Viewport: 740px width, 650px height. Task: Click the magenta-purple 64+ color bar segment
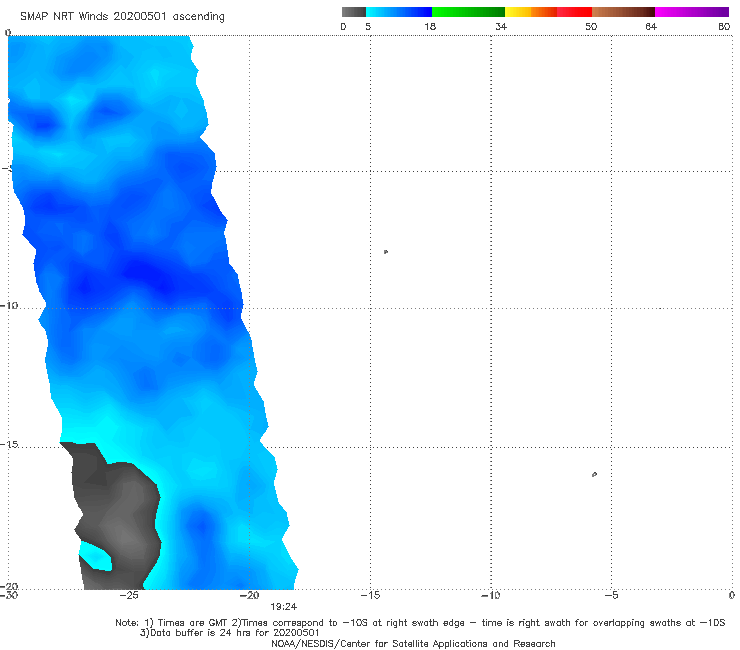point(692,12)
